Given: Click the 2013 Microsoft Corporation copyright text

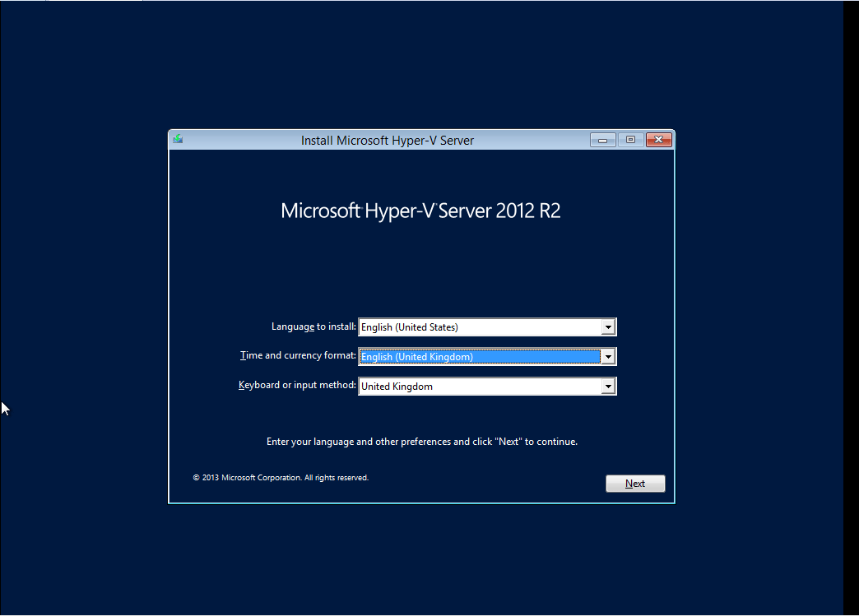Looking at the screenshot, I should coord(280,477).
